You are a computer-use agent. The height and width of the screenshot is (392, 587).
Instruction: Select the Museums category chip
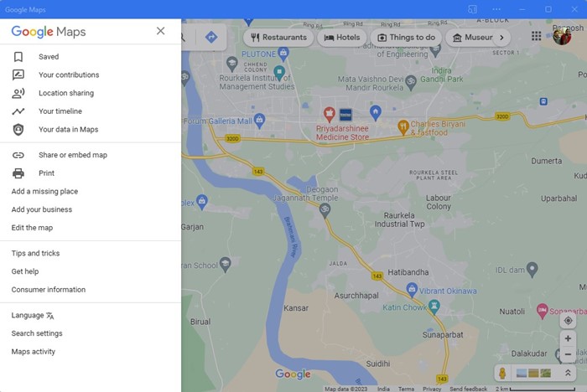473,38
